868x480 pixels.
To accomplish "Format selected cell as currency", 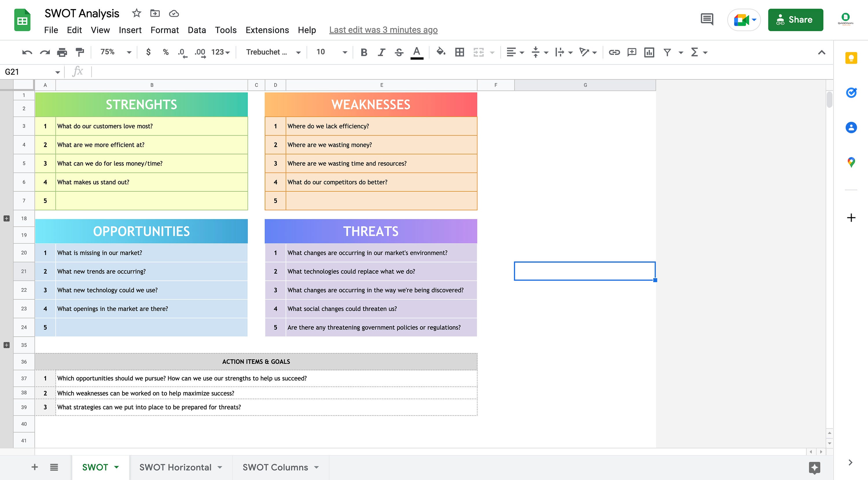I will pos(148,52).
